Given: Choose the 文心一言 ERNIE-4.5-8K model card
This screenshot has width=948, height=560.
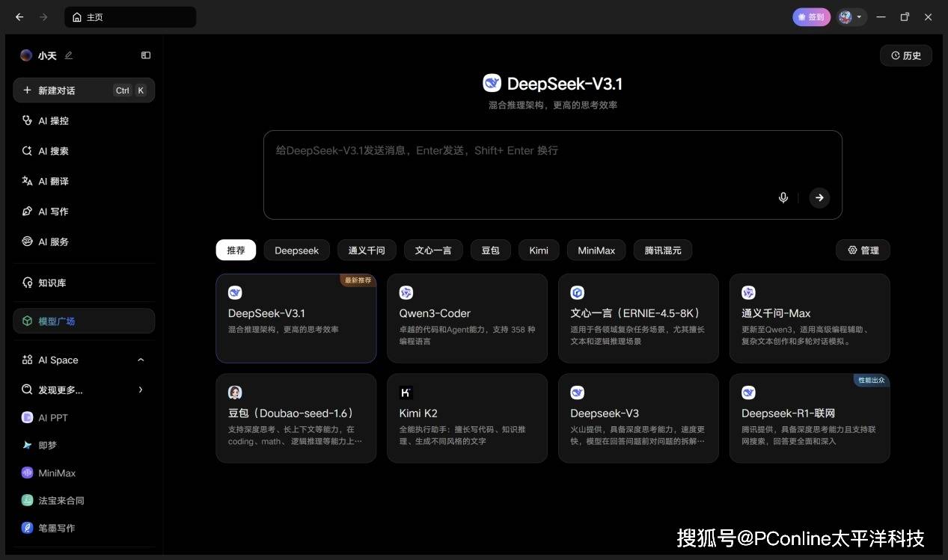Looking at the screenshot, I should point(638,319).
